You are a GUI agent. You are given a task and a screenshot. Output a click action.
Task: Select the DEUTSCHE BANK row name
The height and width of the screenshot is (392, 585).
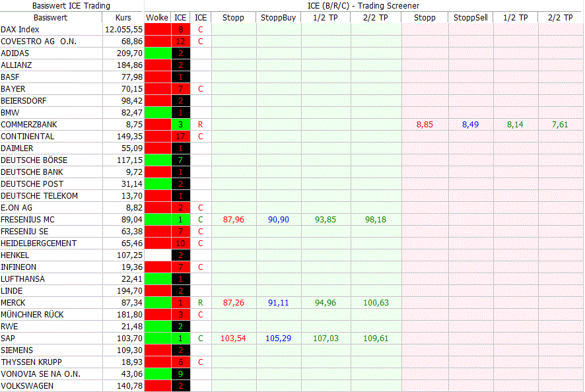click(32, 172)
